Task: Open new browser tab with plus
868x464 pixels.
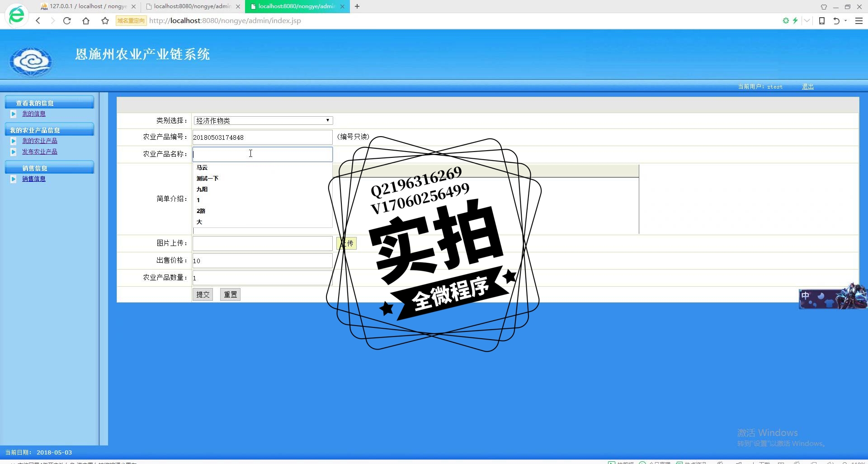Action: tap(357, 6)
